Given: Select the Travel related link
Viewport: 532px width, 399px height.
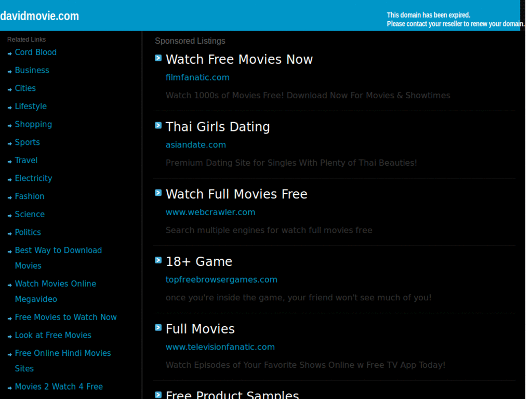Looking at the screenshot, I should (26, 160).
